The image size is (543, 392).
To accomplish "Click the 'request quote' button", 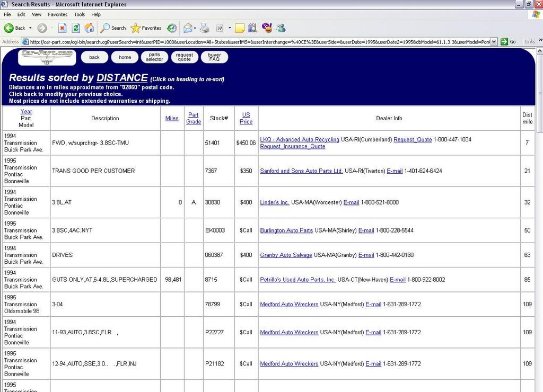I will tap(185, 57).
